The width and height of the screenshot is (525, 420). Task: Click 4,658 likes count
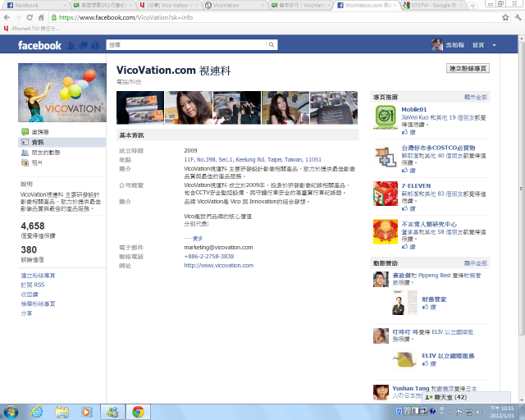tap(33, 226)
